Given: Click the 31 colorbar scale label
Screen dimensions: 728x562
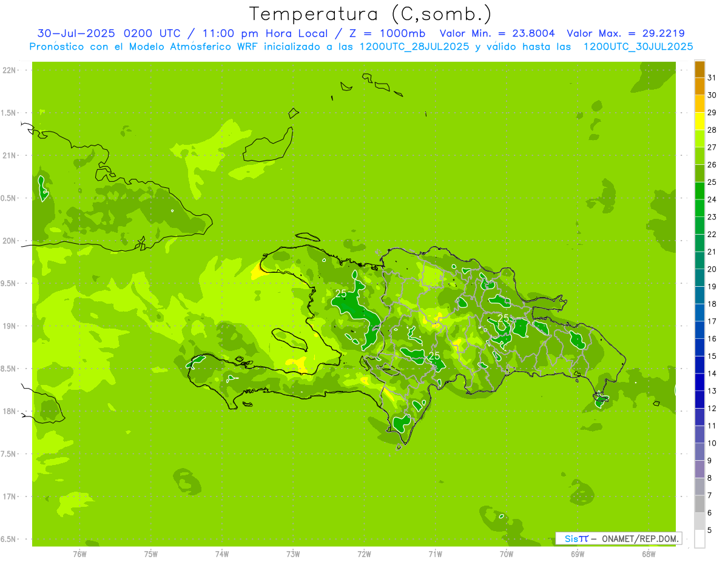Looking at the screenshot, I should pos(712,77).
